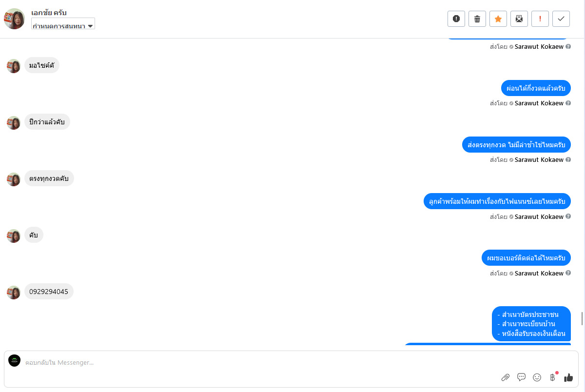Toggle the orange star follow-up marker

click(x=498, y=19)
